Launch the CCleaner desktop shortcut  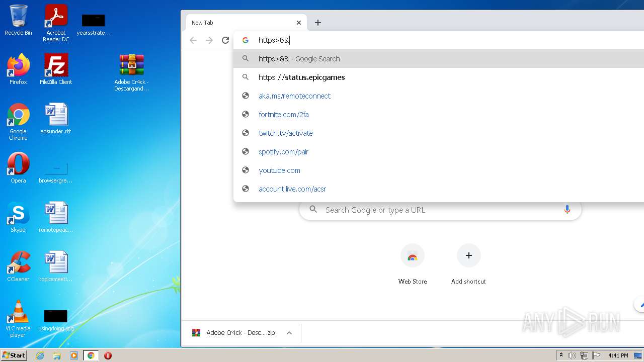coord(18,266)
